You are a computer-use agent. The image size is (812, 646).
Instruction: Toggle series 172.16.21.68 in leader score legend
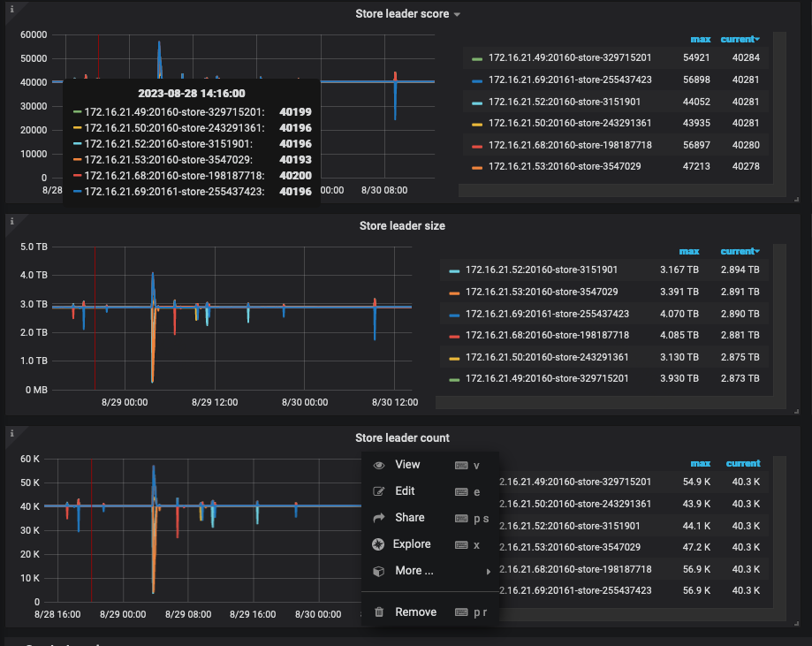570,145
